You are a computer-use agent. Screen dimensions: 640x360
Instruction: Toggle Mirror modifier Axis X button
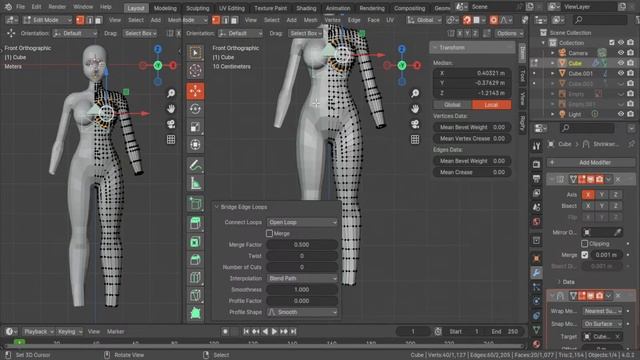point(588,195)
